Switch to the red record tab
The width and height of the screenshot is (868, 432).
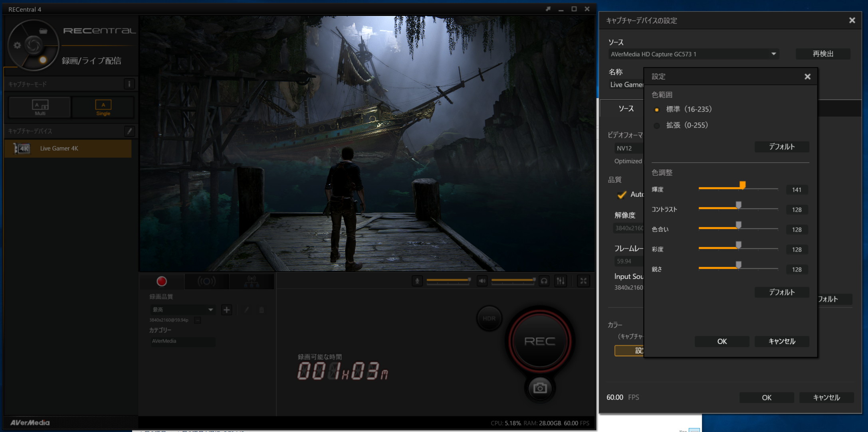[162, 281]
